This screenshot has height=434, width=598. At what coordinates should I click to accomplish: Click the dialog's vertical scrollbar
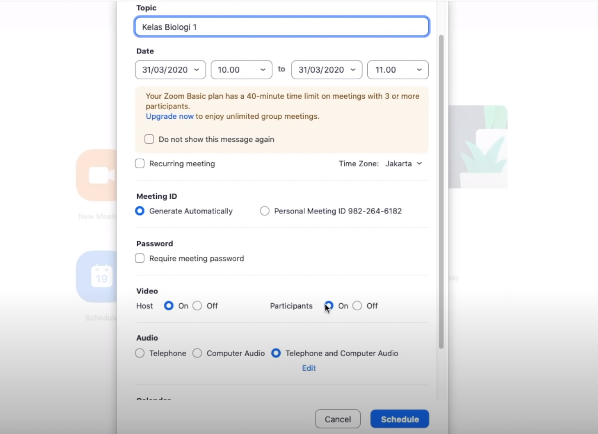[441, 192]
